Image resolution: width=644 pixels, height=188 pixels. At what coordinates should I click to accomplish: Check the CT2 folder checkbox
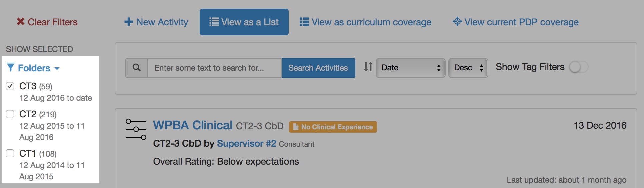[10, 114]
